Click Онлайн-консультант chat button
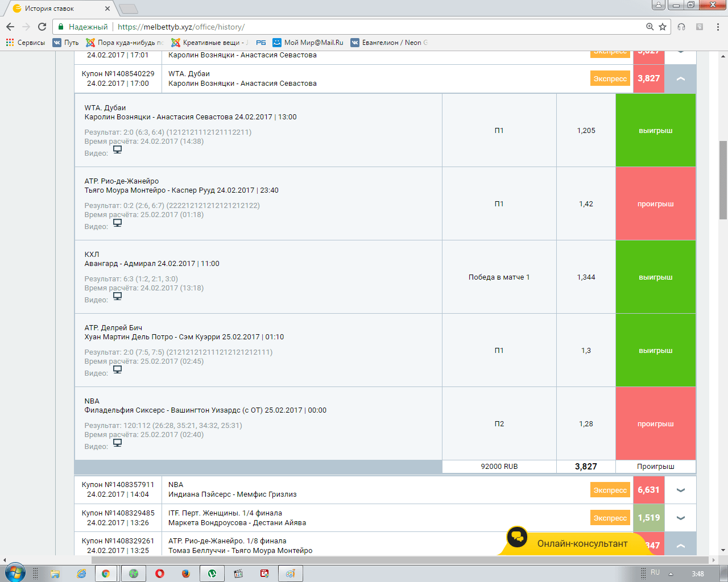Screen dimensions: 728x582 [x=582, y=544]
